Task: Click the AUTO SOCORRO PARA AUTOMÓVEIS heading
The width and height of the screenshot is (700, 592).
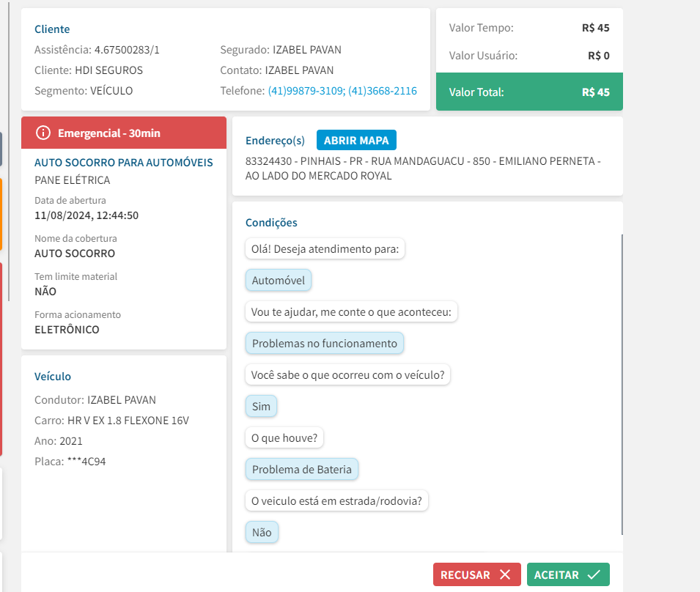Action: (124, 163)
